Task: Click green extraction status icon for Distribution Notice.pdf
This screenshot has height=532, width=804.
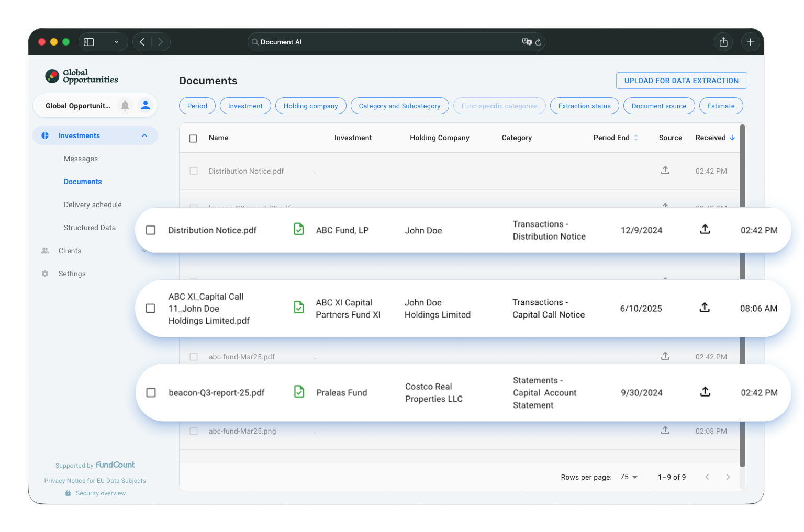Action: [x=299, y=229]
